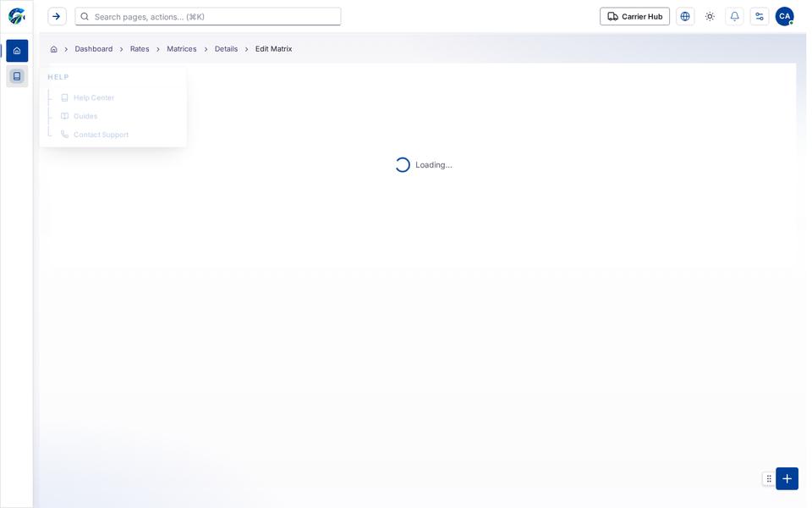Navigate to Matrices breadcrumb

click(182, 49)
